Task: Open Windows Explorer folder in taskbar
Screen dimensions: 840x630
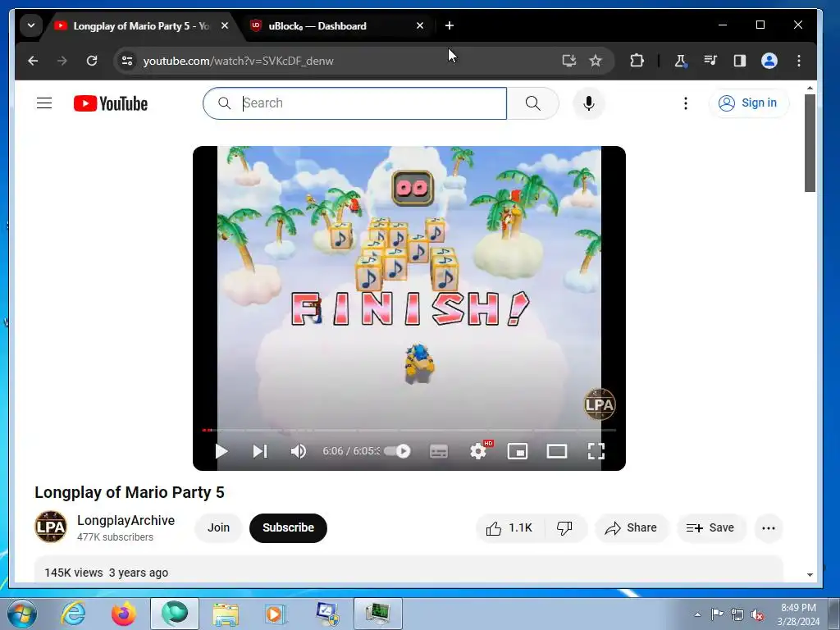Action: tap(226, 614)
